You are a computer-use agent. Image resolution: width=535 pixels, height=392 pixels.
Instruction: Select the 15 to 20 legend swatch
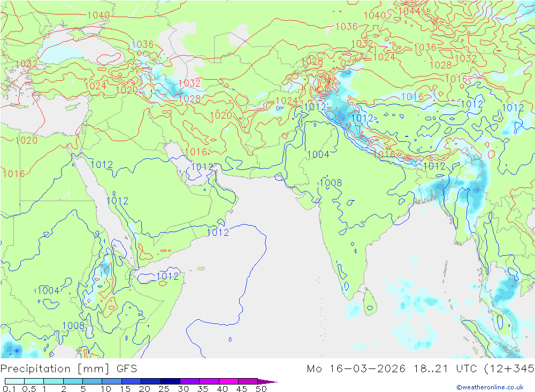point(132,381)
